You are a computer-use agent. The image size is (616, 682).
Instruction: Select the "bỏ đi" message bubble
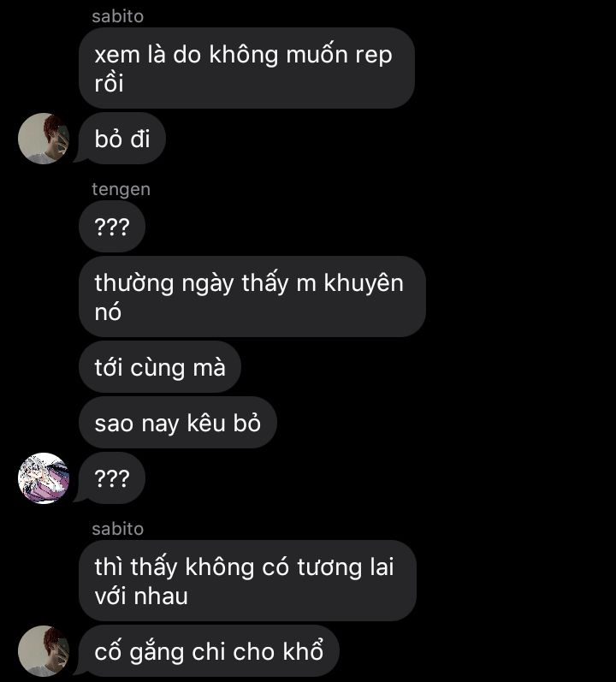coord(122,139)
